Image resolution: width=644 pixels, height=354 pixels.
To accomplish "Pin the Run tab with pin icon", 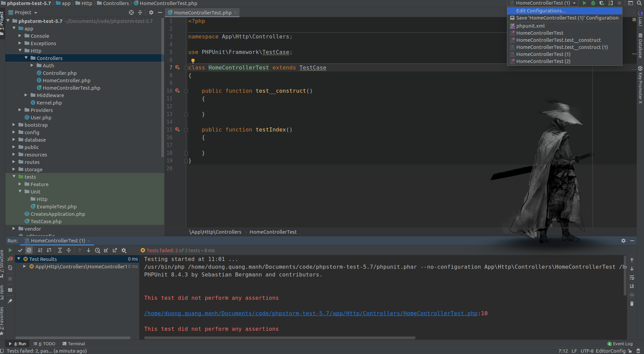I will pos(10,301).
